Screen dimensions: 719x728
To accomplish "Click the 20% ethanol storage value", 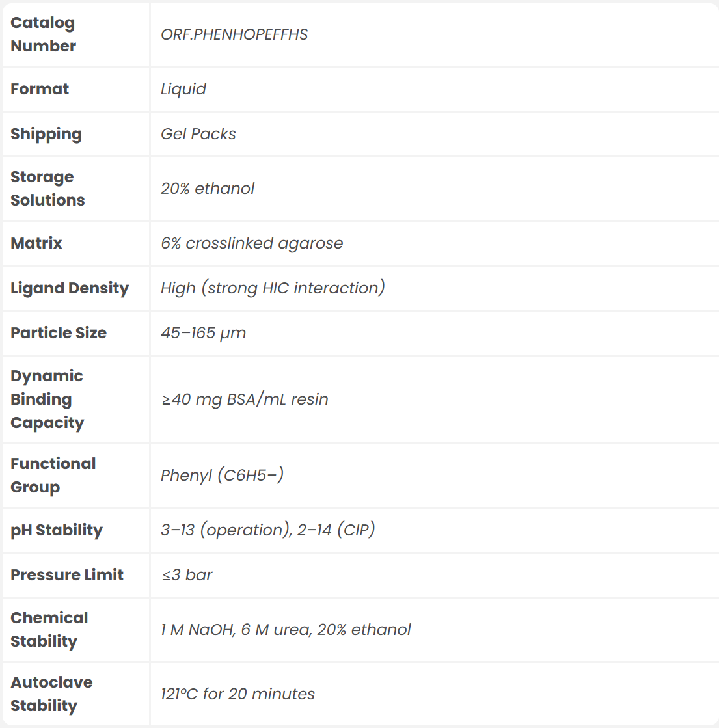I will point(208,189).
